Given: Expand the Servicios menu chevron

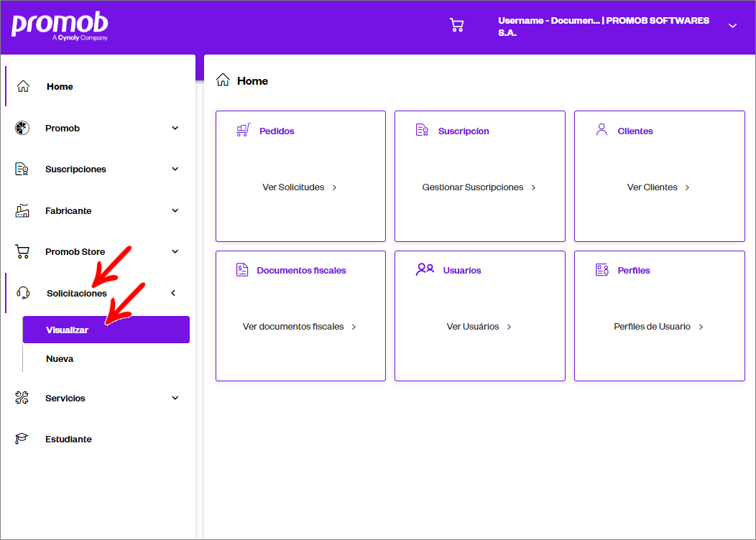Looking at the screenshot, I should point(175,398).
